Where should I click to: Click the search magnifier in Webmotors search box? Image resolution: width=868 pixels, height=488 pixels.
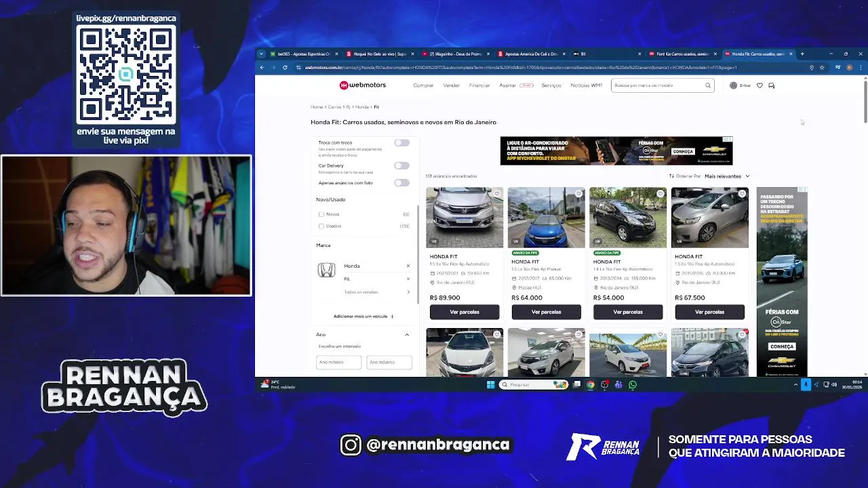[707, 85]
